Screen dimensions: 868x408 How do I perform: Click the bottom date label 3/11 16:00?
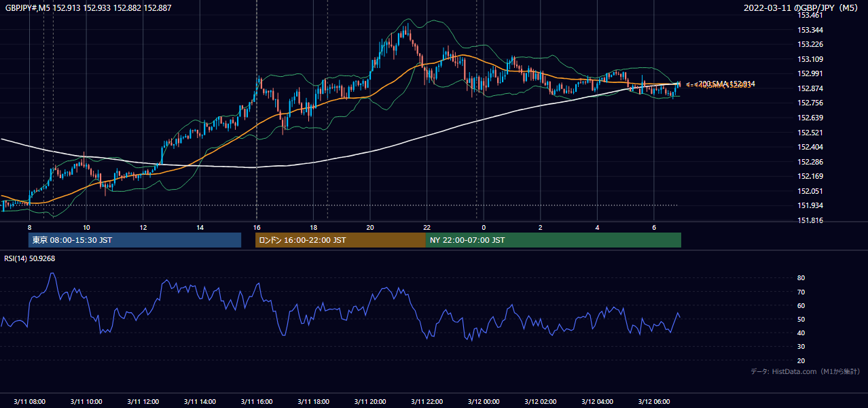point(256,402)
